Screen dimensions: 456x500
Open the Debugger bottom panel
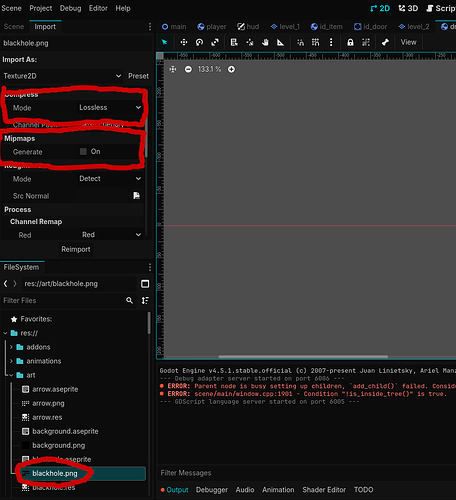pos(212,490)
